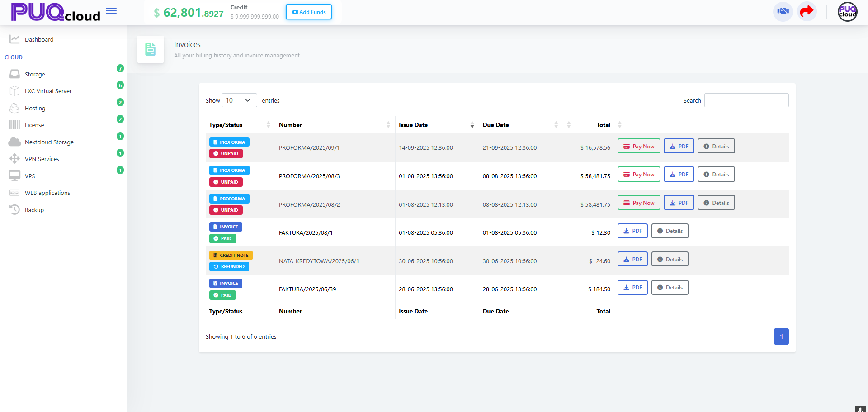View Details of PROFORMA/2025/08/2
The height and width of the screenshot is (412, 868).
[716, 203]
